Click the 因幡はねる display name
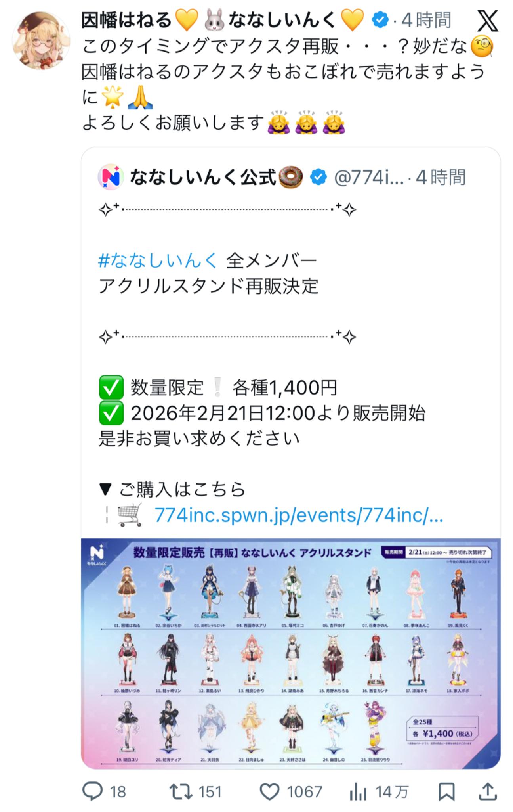The height and width of the screenshot is (812, 513). 126,20
